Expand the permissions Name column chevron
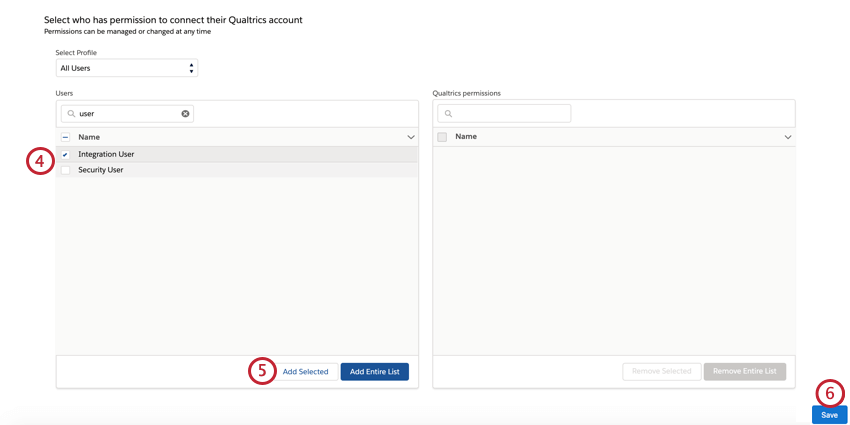This screenshot has width=850, height=425. pos(787,137)
